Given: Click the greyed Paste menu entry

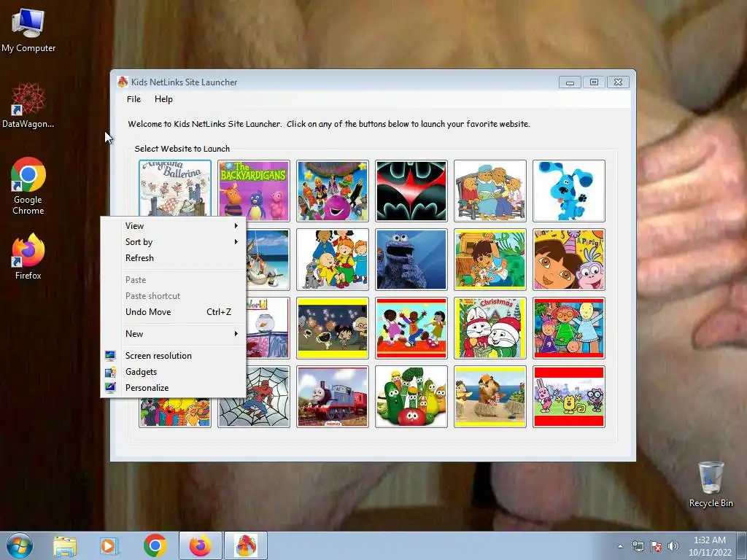Looking at the screenshot, I should (x=174, y=280).
